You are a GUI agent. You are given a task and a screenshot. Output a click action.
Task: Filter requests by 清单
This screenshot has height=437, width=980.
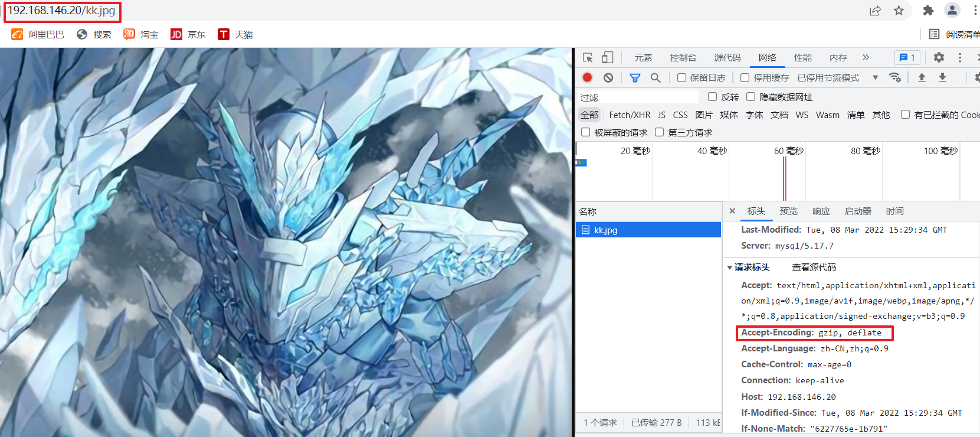coord(856,115)
